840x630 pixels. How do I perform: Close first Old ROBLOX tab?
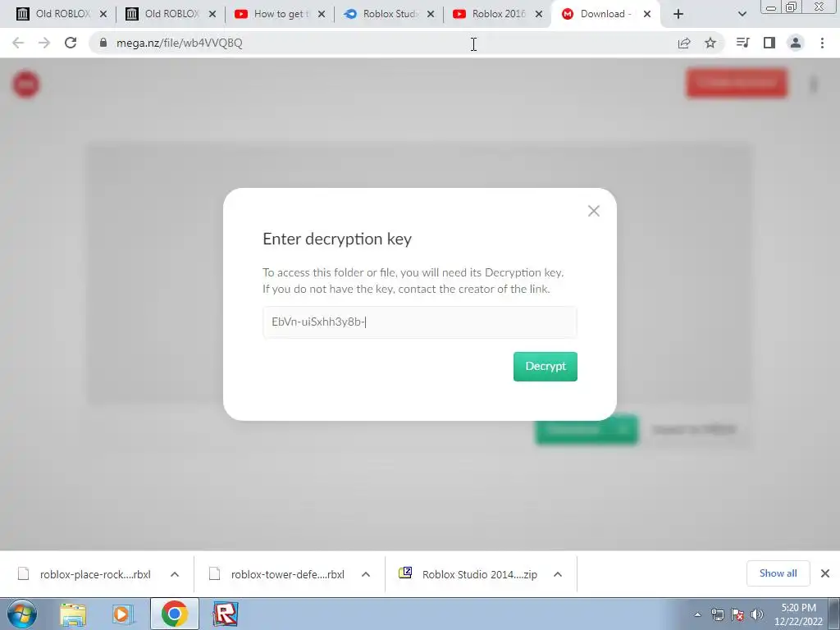pyautogui.click(x=103, y=15)
